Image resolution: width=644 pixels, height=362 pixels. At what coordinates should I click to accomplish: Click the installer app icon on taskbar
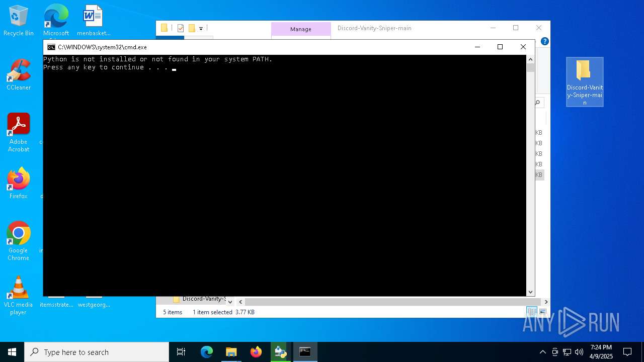click(280, 352)
